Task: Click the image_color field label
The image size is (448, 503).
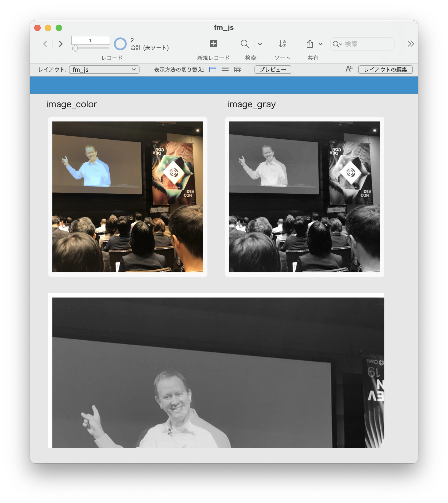Action: tap(72, 104)
